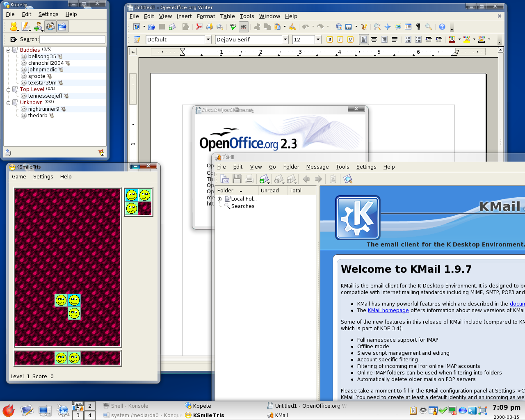Click the Kopete search input field

click(72, 39)
